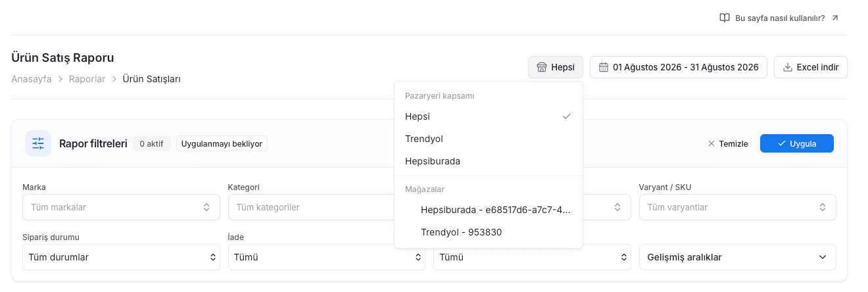Click the 'Rapor filtreleri' heading
868x292 pixels.
[x=93, y=143]
